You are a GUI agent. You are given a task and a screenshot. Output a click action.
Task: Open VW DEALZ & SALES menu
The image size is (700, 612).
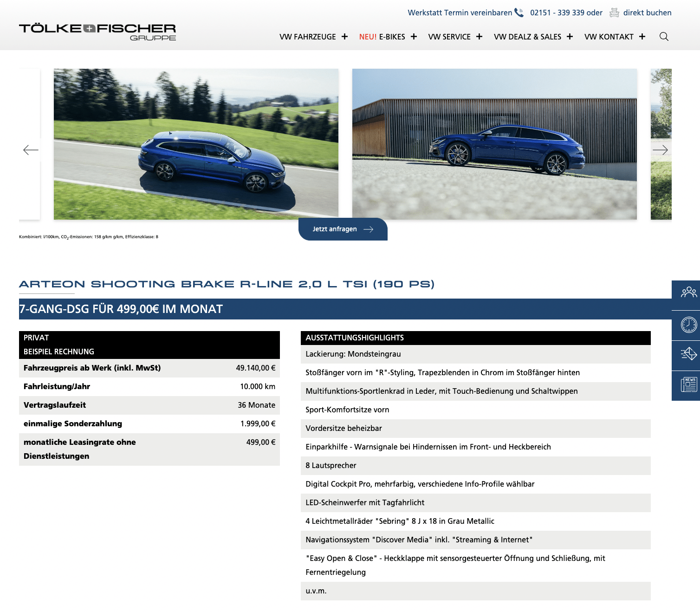pos(527,37)
